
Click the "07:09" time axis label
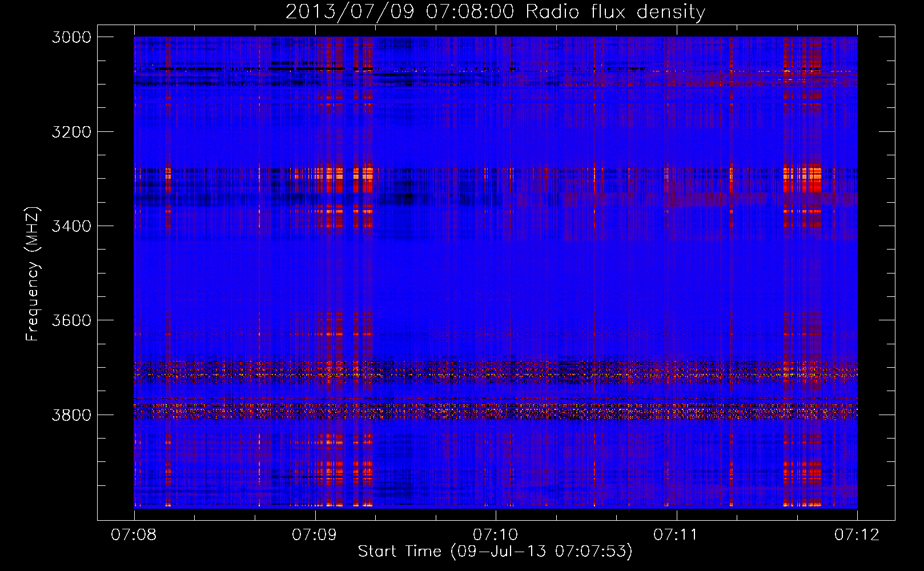pyautogui.click(x=314, y=534)
